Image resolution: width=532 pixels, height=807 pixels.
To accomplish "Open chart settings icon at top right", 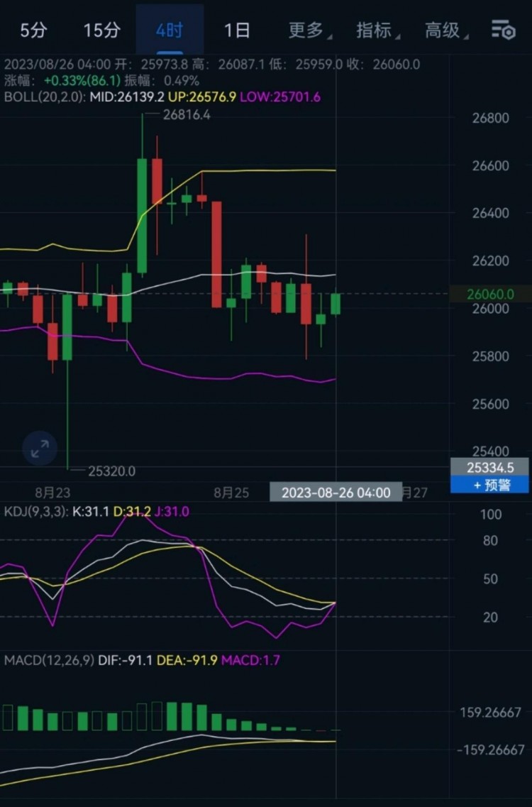I will [503, 31].
